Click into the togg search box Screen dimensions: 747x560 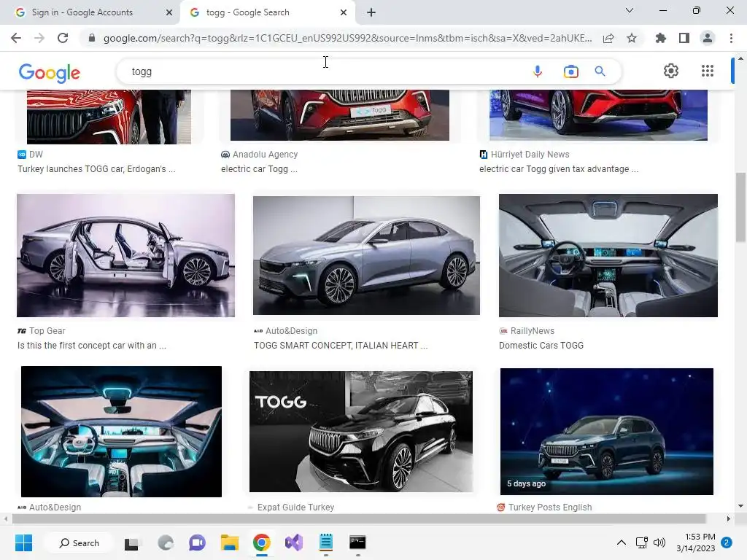point(324,71)
